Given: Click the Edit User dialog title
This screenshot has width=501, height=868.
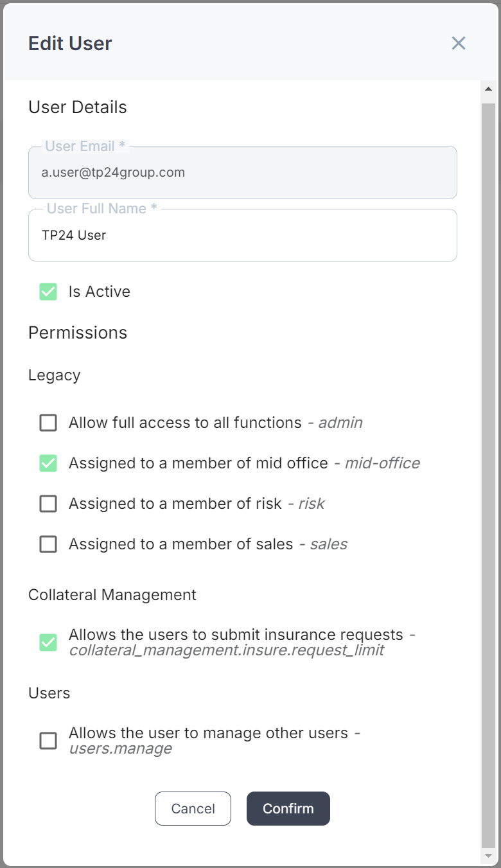Looking at the screenshot, I should [x=69, y=43].
